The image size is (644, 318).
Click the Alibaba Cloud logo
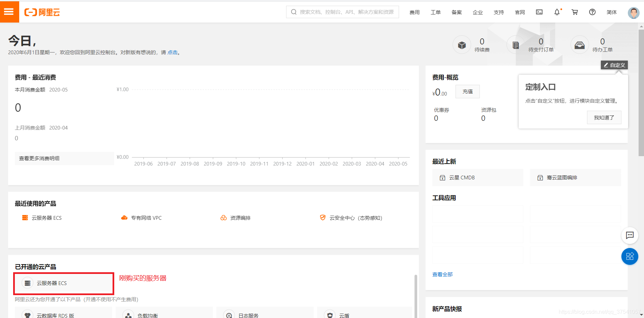click(x=42, y=12)
